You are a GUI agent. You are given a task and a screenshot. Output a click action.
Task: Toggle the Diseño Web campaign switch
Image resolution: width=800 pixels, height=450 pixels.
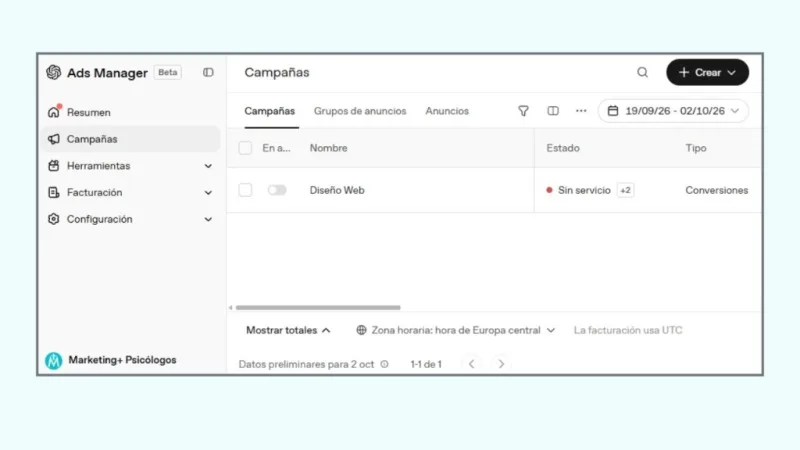(x=277, y=190)
